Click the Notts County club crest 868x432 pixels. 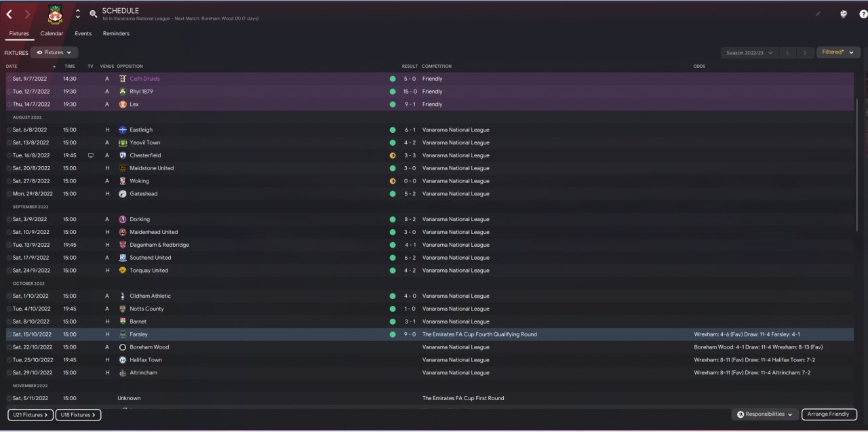123,309
